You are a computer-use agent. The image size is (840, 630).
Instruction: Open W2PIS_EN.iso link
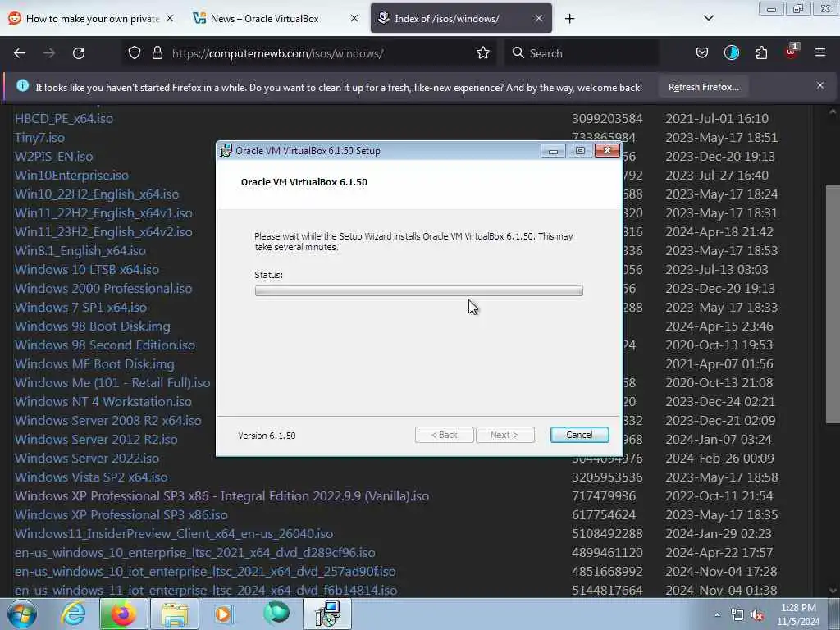tap(53, 156)
